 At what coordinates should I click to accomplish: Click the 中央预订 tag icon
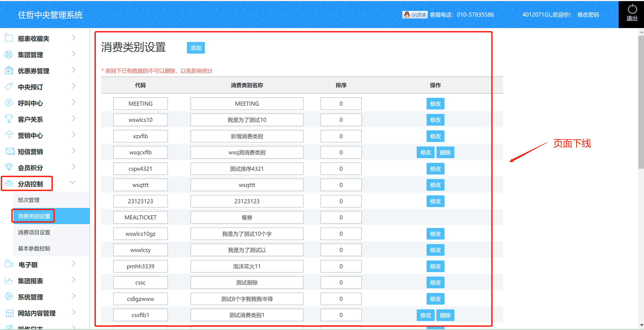(9, 86)
